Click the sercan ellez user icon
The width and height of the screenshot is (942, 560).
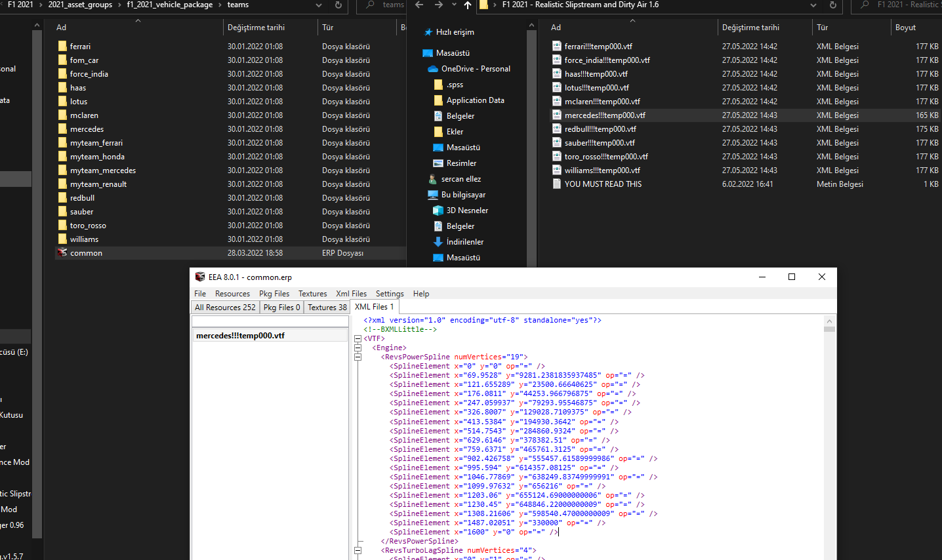click(x=433, y=179)
